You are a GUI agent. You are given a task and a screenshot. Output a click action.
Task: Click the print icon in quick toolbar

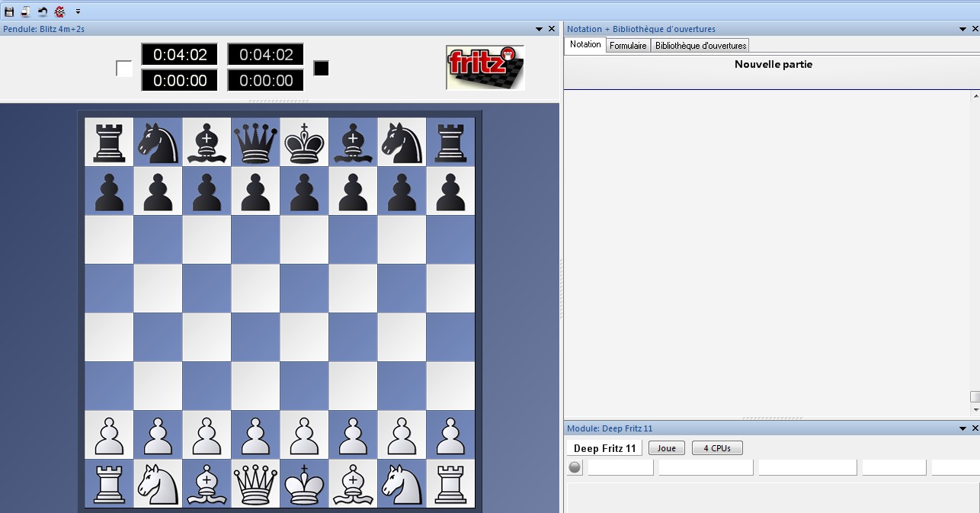(25, 11)
